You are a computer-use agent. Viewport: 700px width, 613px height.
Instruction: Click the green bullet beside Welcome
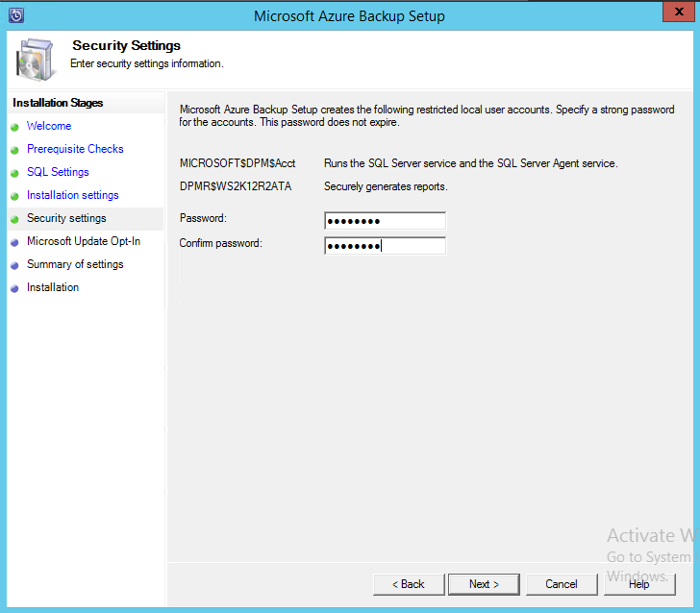[x=15, y=127]
